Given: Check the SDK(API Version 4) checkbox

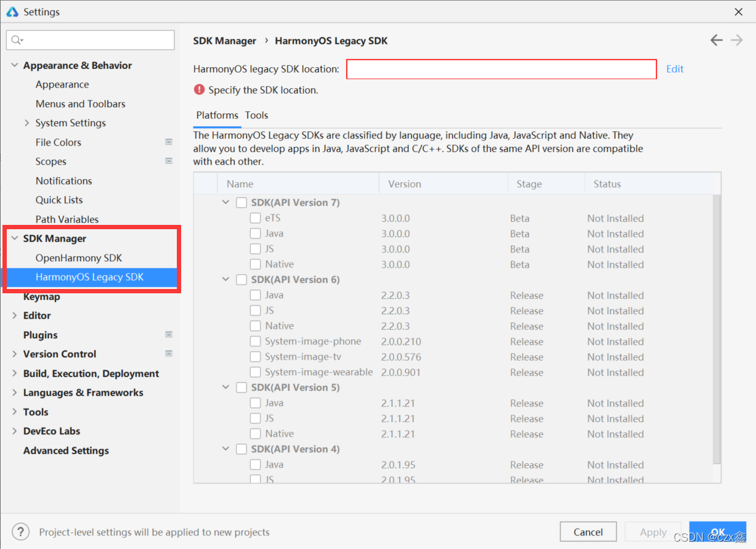Looking at the screenshot, I should click(242, 449).
